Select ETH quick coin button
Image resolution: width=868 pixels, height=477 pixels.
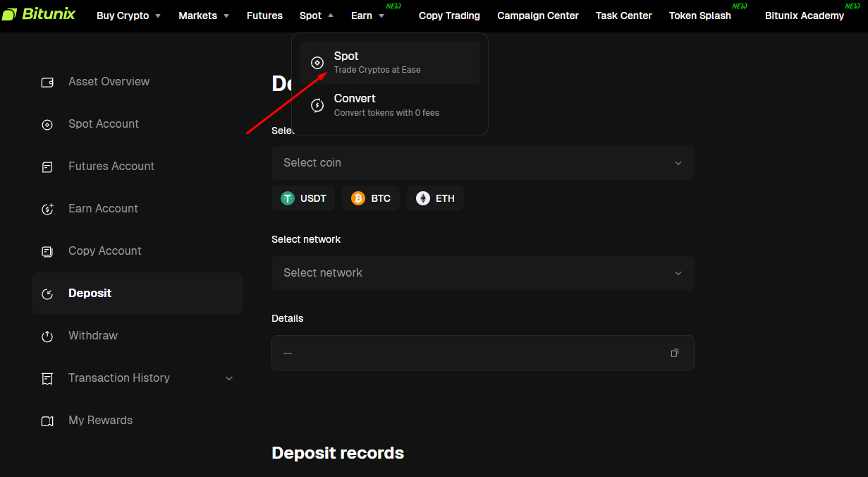435,198
